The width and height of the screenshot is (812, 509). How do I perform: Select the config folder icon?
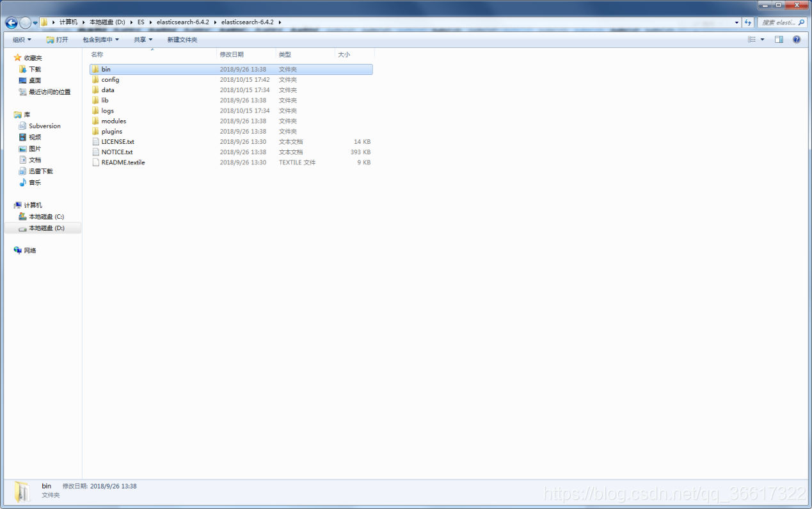(x=95, y=80)
